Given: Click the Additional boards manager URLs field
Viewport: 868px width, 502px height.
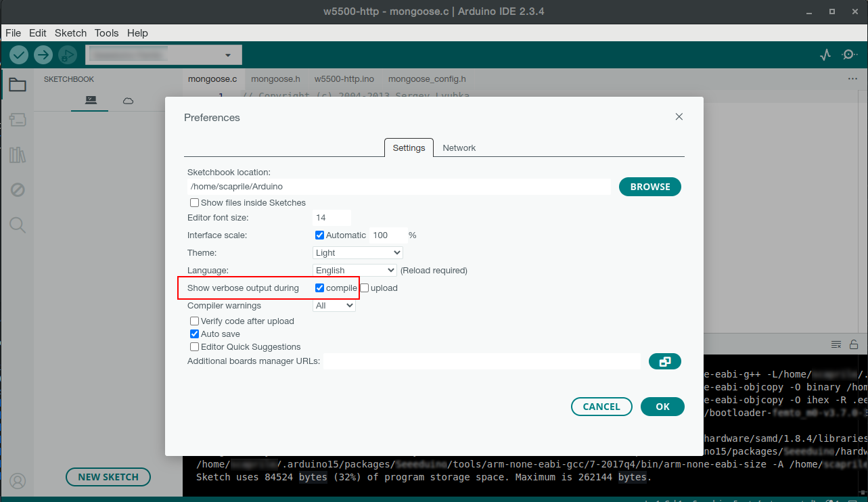Looking at the screenshot, I should (482, 362).
